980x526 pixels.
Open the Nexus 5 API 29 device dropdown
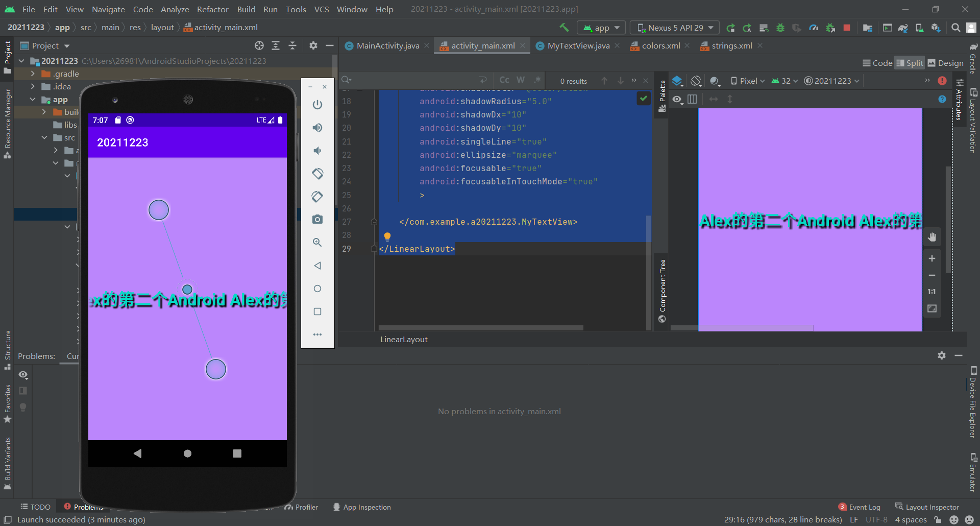[675, 28]
